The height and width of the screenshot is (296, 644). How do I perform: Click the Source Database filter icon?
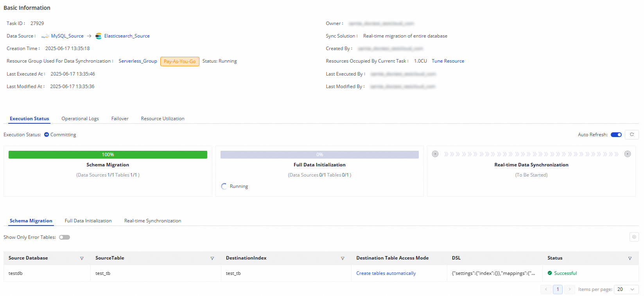82,258
